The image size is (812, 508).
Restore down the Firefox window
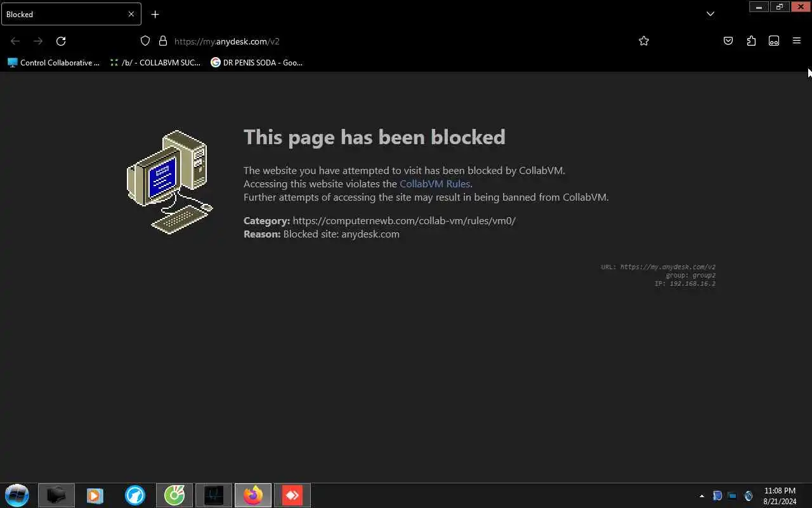pyautogui.click(x=779, y=7)
